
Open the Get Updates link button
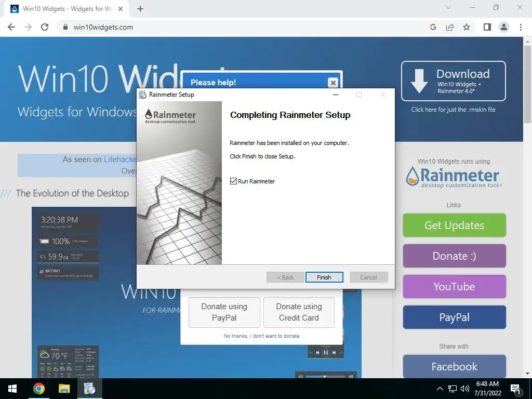(x=454, y=225)
